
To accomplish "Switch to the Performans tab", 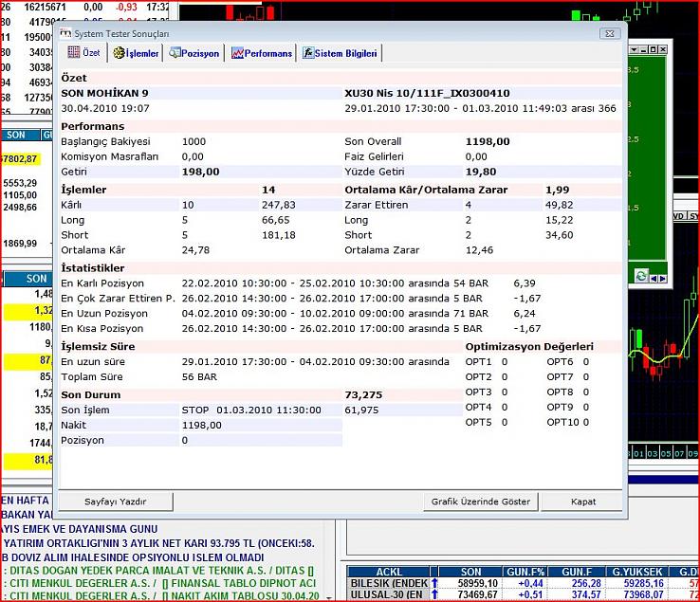I will pyautogui.click(x=261, y=53).
